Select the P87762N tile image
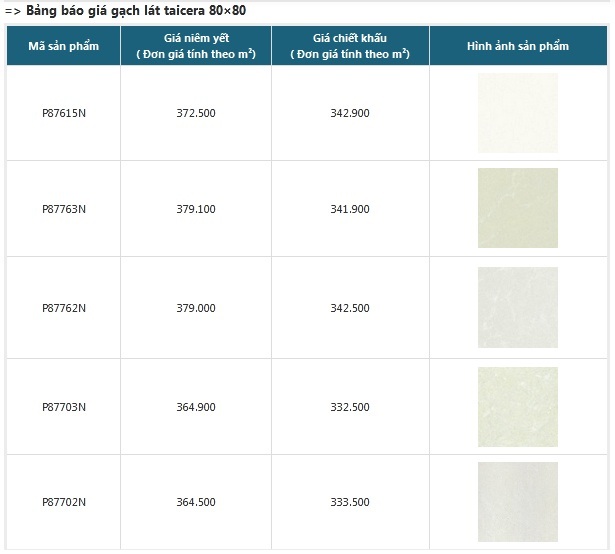The height and width of the screenshot is (554, 615). 517,307
